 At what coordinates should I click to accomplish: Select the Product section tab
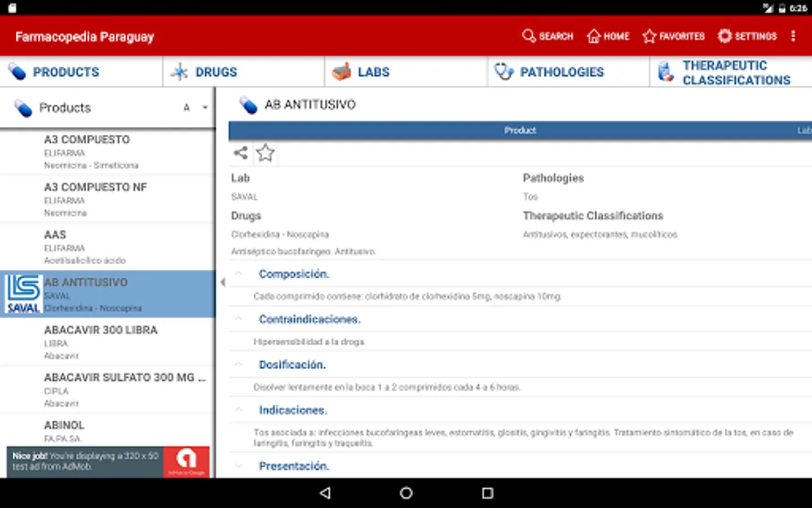tap(520, 130)
